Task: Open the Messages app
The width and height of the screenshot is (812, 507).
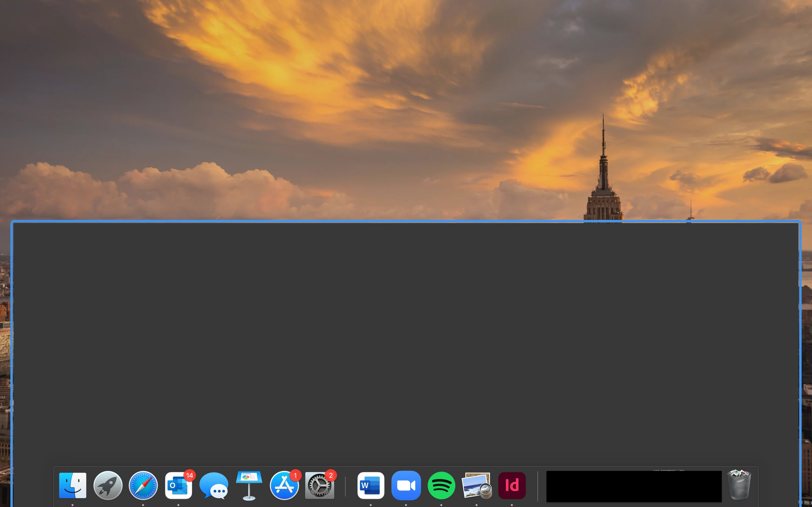Action: tap(214, 485)
